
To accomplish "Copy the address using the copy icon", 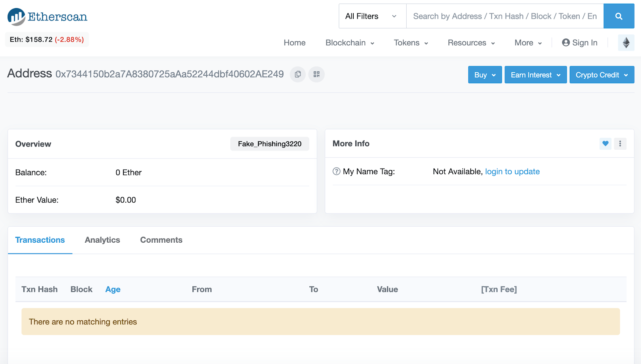I will pyautogui.click(x=297, y=74).
